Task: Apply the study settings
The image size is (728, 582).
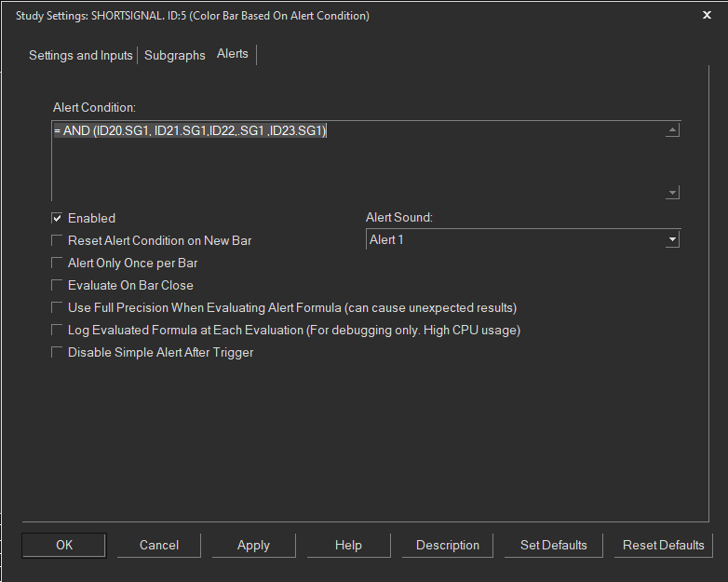Action: coord(253,545)
